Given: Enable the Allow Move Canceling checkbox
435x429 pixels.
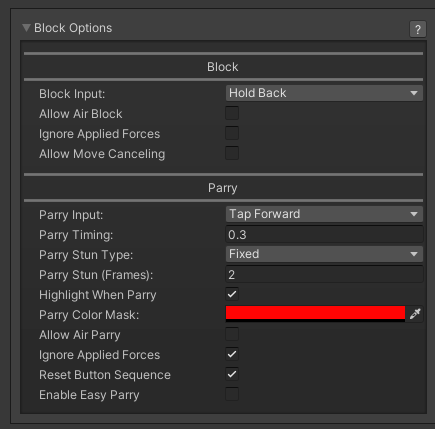Looking at the screenshot, I should point(232,153).
